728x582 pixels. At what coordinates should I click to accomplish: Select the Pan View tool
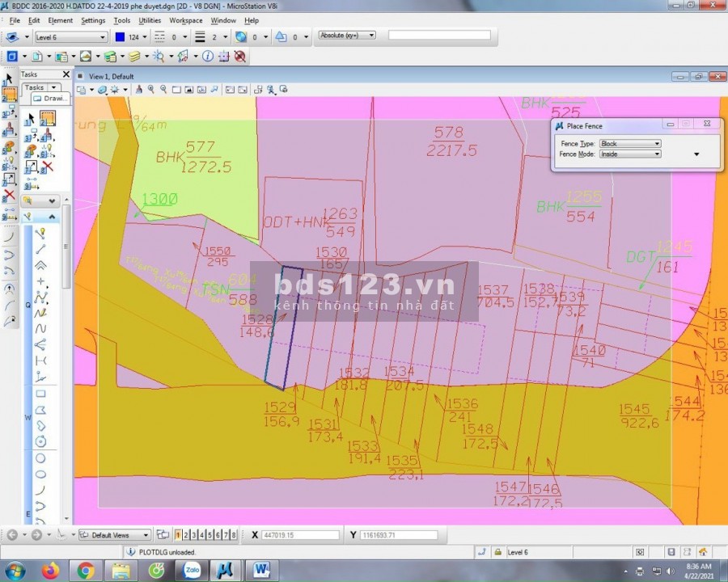[214, 90]
